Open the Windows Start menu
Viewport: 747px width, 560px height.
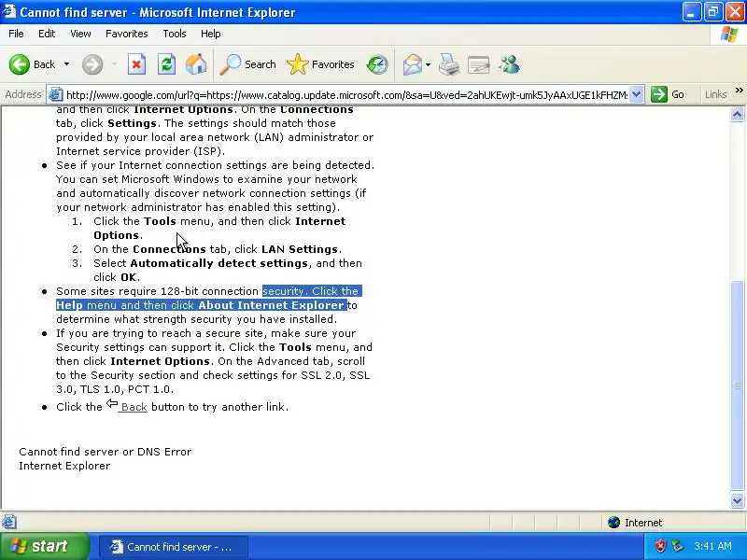(44, 546)
